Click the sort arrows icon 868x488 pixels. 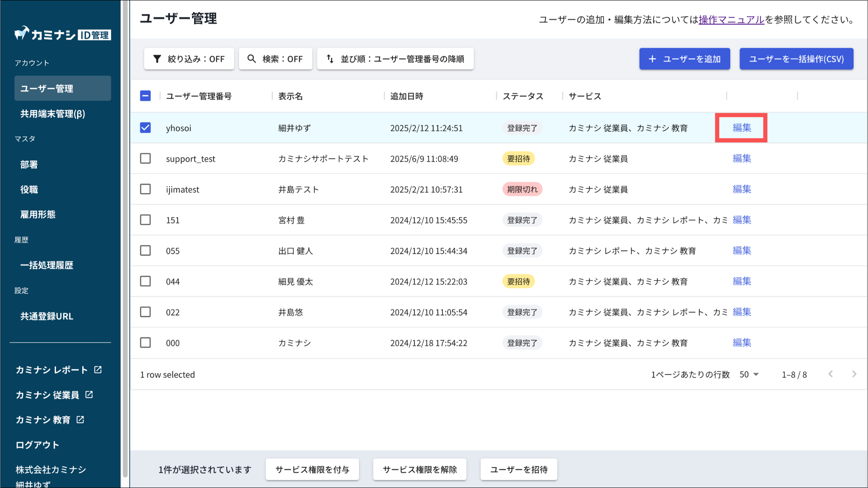click(x=330, y=59)
